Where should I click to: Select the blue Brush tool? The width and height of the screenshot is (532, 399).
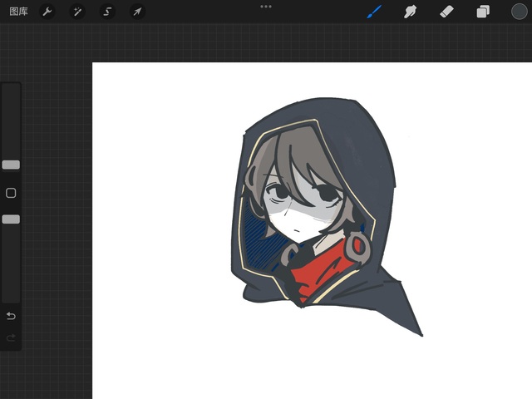coord(374,12)
